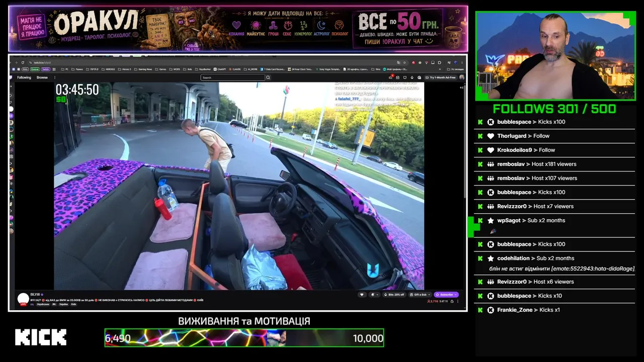The height and width of the screenshot is (362, 644).
Task: Click the star icon beside wpSagot
Action: 491,220
